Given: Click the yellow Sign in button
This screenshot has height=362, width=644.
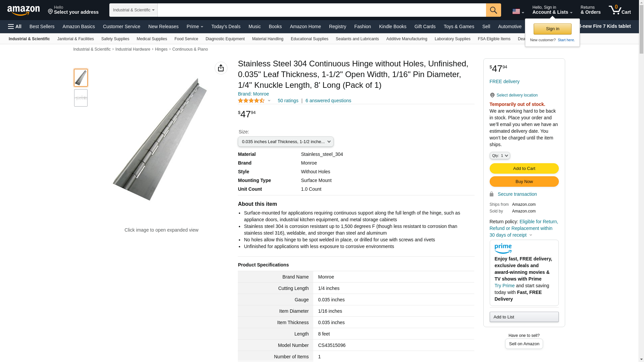Looking at the screenshot, I should click(552, 29).
